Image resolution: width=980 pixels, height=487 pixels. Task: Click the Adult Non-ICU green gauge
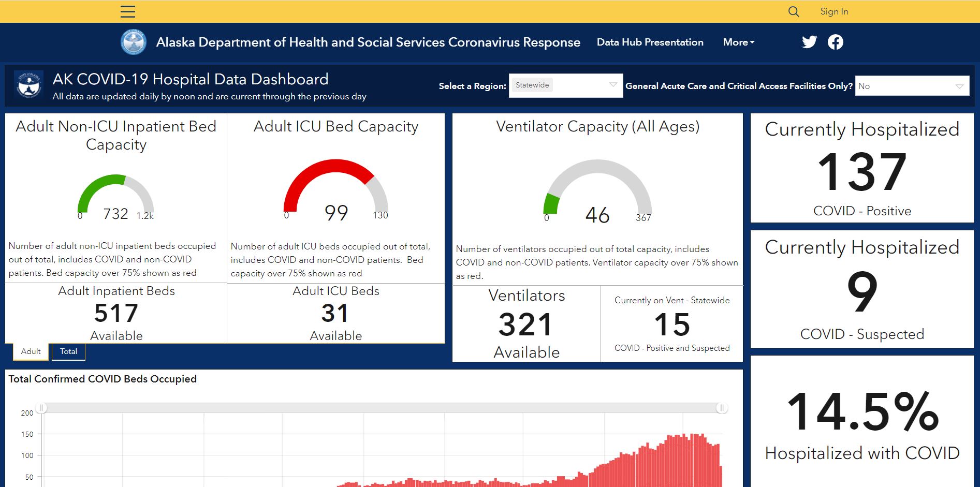tap(116, 194)
